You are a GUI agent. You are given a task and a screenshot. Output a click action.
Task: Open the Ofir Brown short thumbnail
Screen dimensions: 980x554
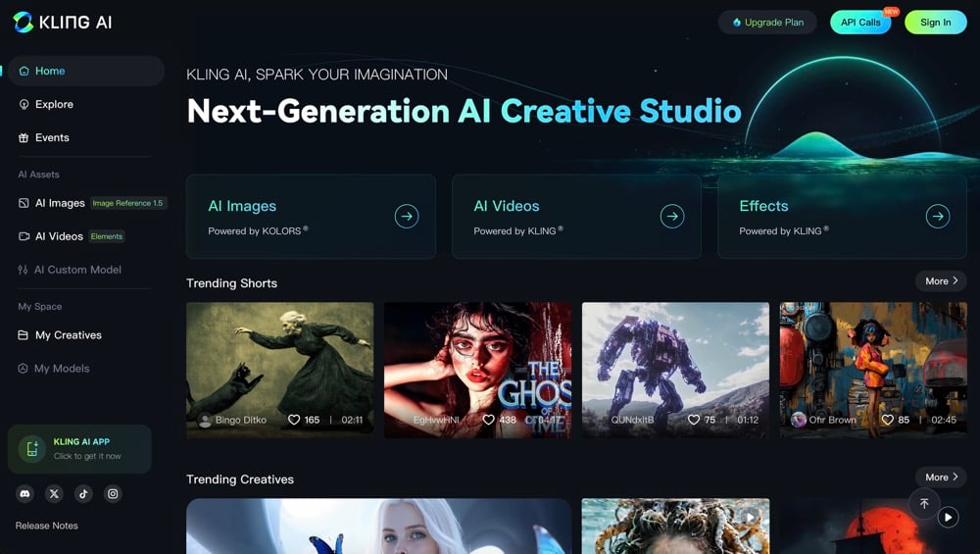pos(873,371)
